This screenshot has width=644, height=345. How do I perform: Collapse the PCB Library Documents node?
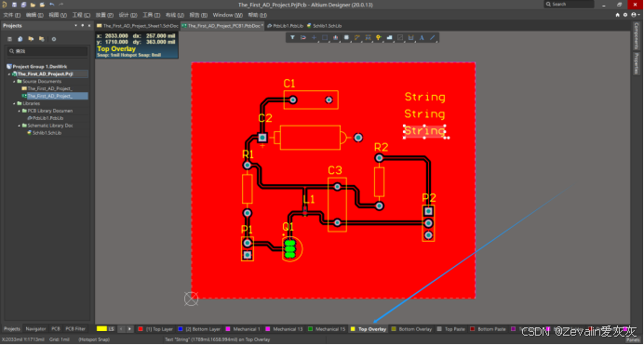click(19, 112)
